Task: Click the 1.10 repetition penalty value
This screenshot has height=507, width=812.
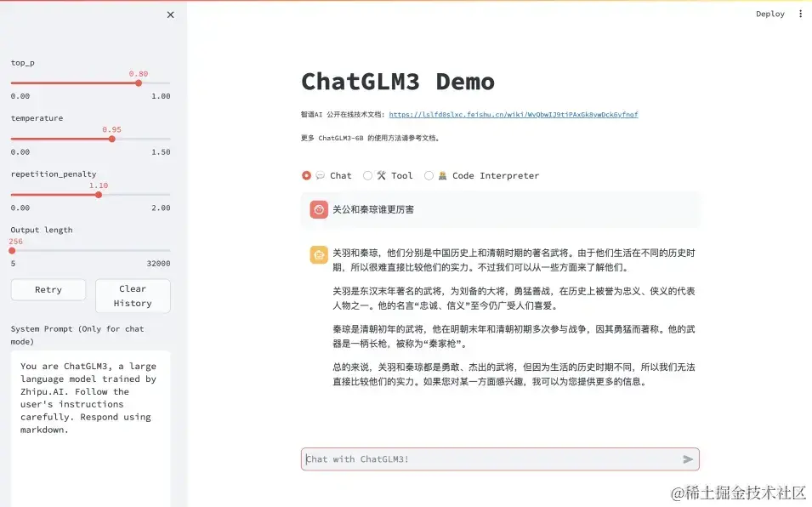Action: point(99,185)
